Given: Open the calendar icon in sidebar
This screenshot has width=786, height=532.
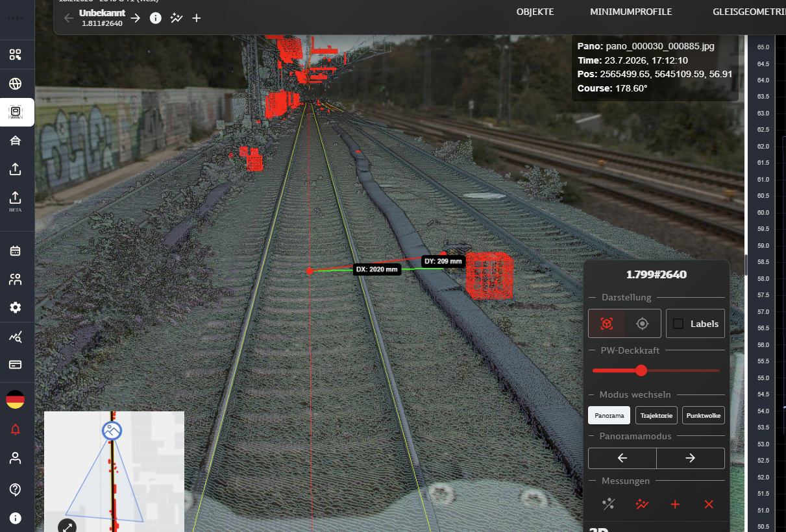Looking at the screenshot, I should pyautogui.click(x=16, y=251).
